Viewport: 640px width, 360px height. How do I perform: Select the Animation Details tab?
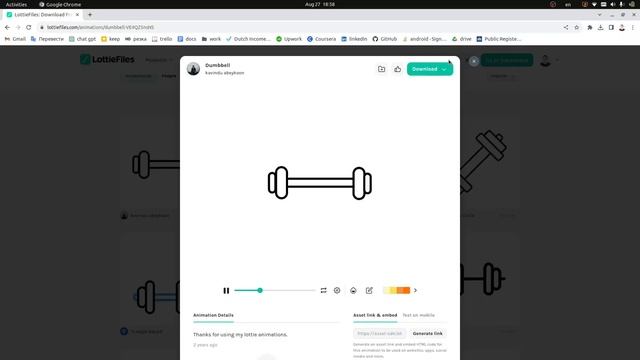coord(213,315)
